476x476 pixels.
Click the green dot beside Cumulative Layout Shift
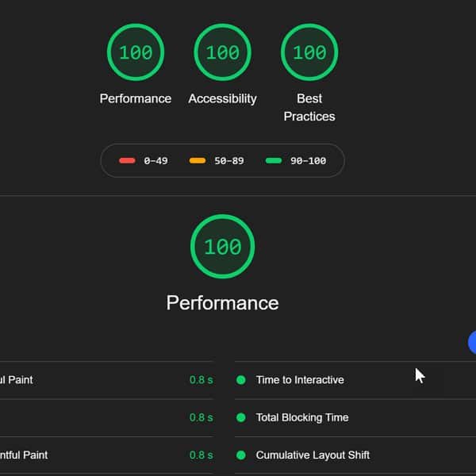click(241, 455)
